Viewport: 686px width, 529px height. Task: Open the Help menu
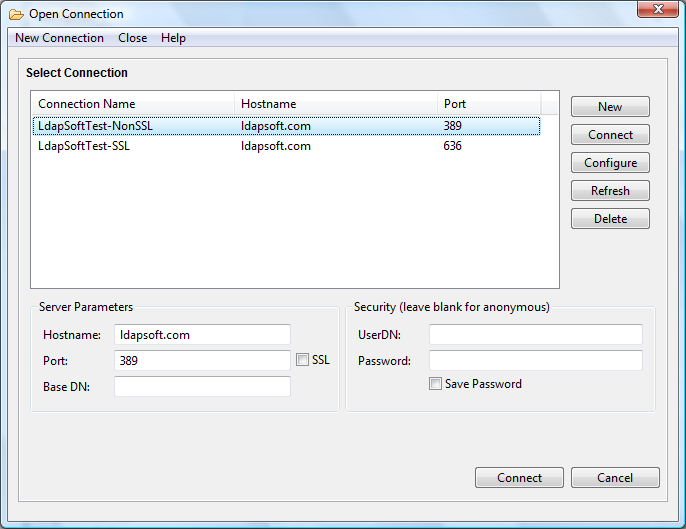(173, 38)
